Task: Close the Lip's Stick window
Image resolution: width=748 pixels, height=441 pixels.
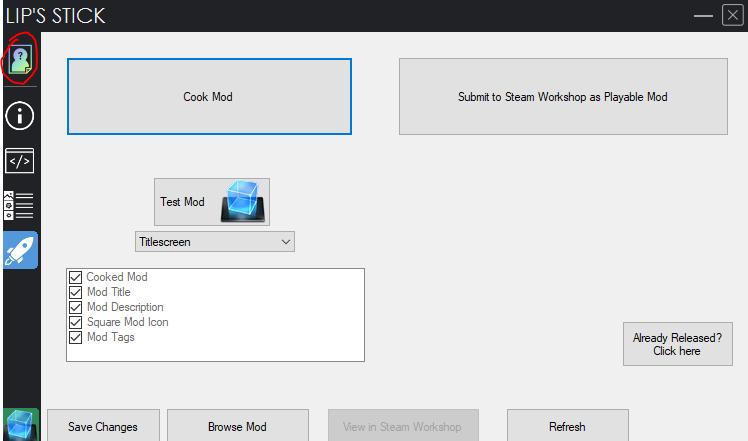Action: coord(733,15)
